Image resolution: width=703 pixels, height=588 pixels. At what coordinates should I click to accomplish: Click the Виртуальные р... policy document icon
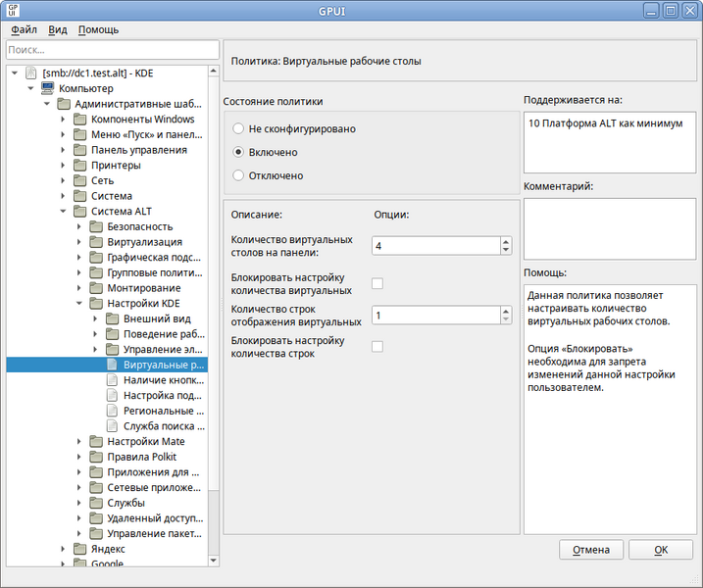coord(112,365)
